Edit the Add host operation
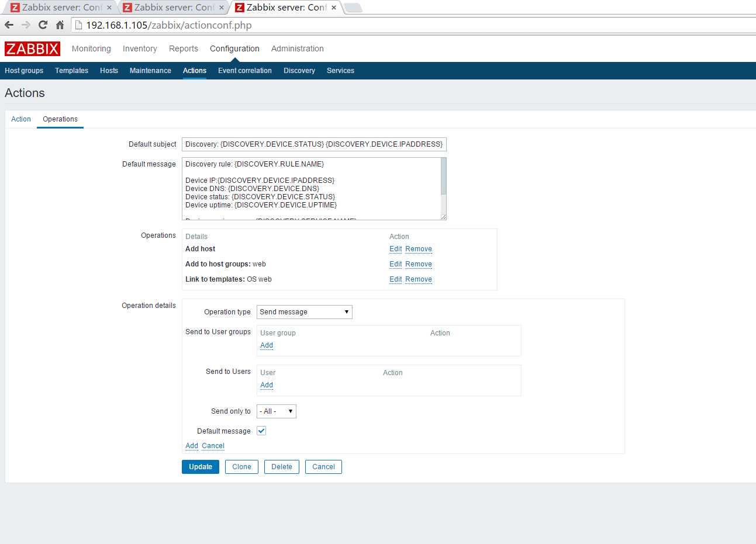The height and width of the screenshot is (544, 756). click(396, 249)
